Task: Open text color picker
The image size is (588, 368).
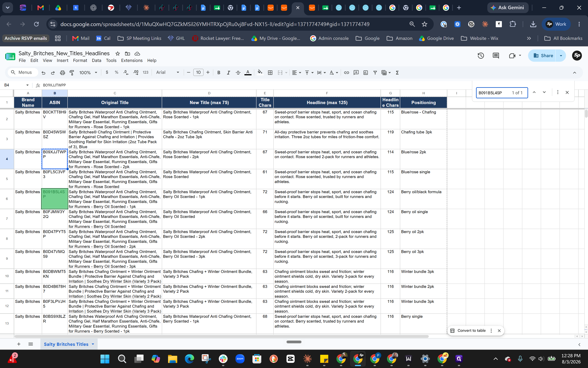Action: 248,72
